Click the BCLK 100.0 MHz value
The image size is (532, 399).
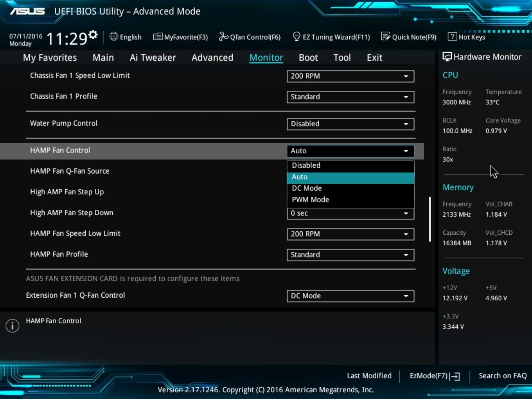[x=457, y=131]
